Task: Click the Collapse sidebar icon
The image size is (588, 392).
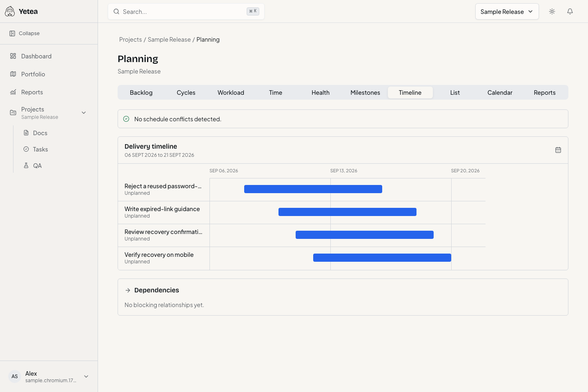Action: (x=12, y=33)
